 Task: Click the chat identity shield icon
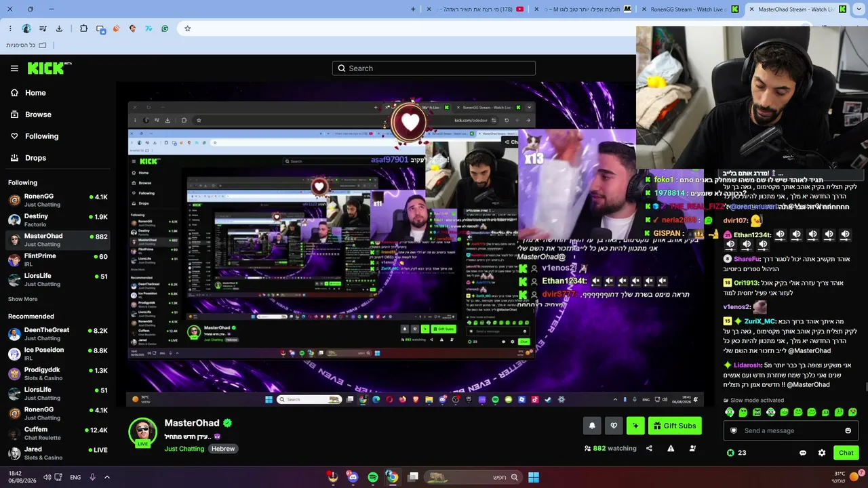click(x=733, y=430)
